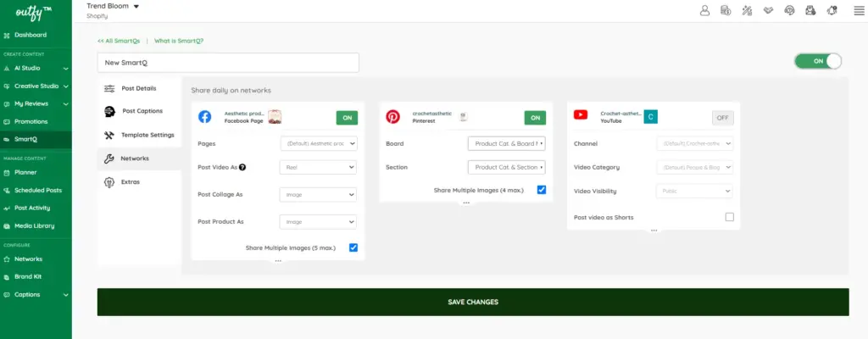Expand Captions in the sidebar

tap(36, 295)
